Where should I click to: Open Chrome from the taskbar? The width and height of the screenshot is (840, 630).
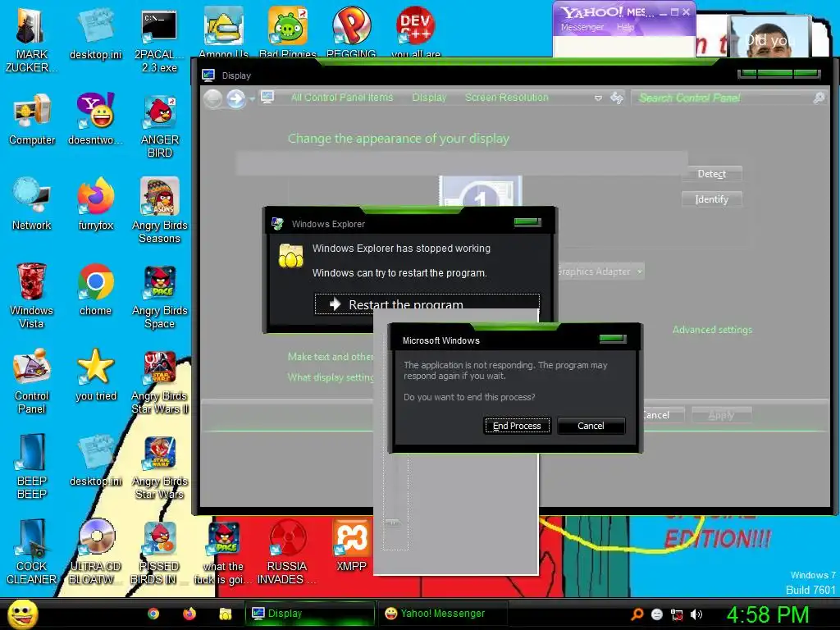click(153, 614)
